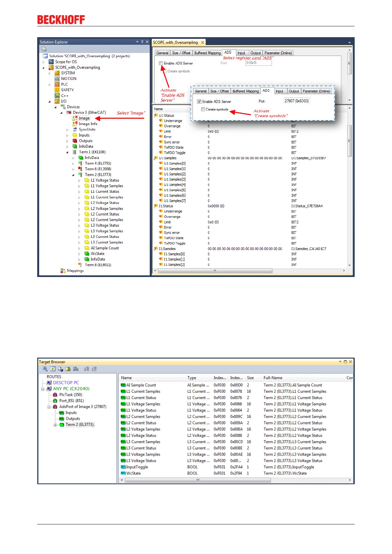This screenshot has height=554, width=392.
Task: Click the Target Browser file browse icon
Action: (x=60, y=369)
